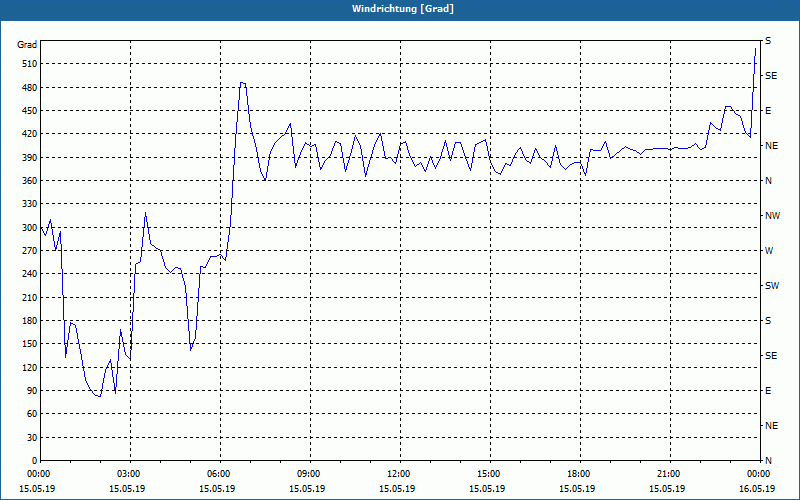Click the time label 06:00
The image size is (800, 500).
[220, 473]
